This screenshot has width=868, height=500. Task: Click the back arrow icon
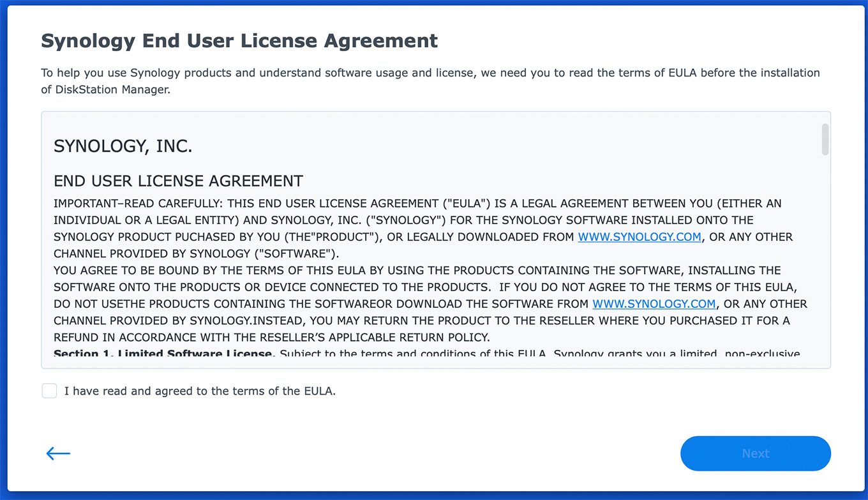[x=58, y=453]
